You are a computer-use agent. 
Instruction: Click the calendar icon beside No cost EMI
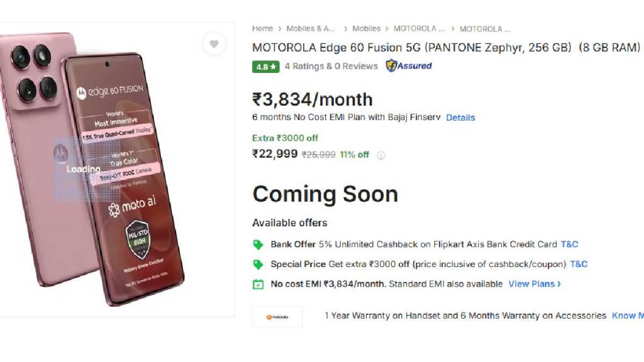coord(258,284)
